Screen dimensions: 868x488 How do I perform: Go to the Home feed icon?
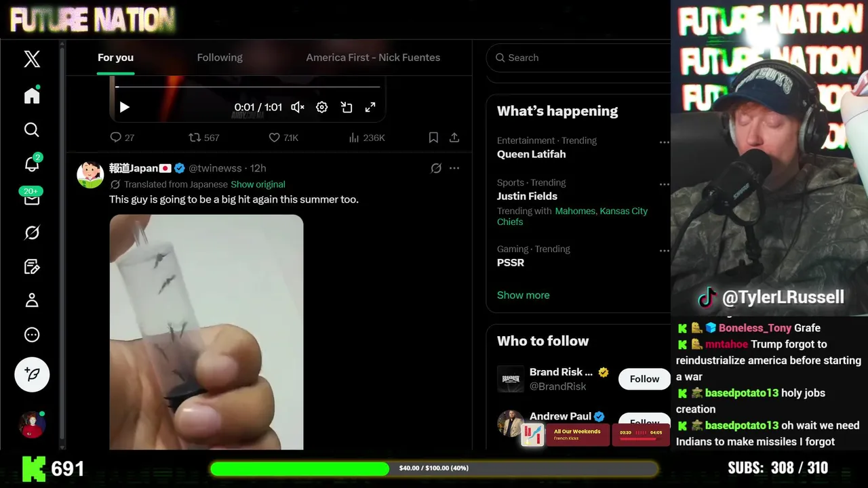point(32,96)
